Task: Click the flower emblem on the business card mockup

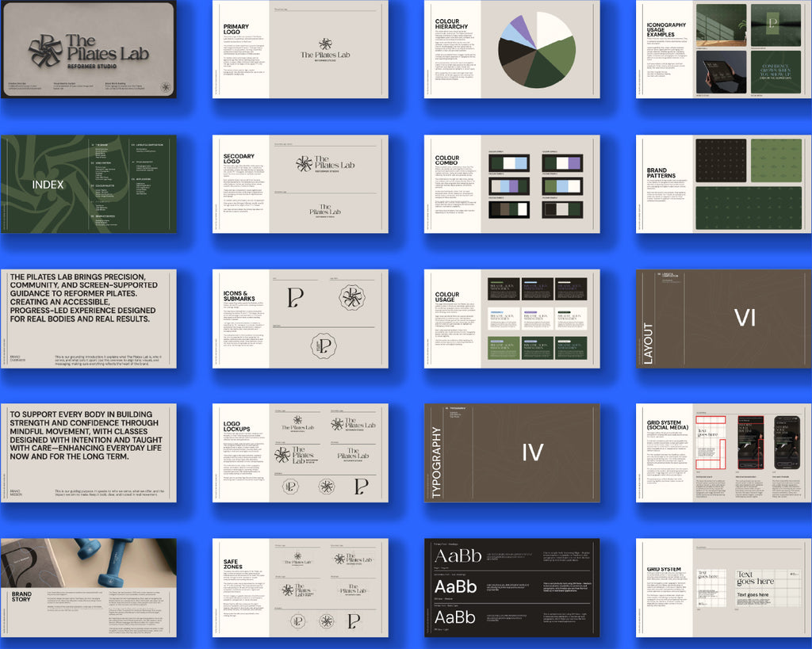Action: click(x=45, y=51)
